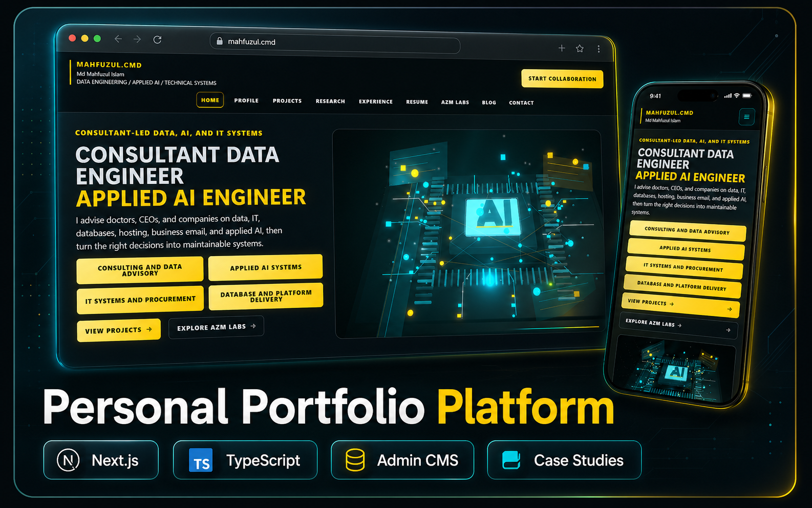Image resolution: width=812 pixels, height=508 pixels.
Task: Click desktop 'APPLIED AI ENGINEER' heading
Action: pyautogui.click(x=191, y=198)
